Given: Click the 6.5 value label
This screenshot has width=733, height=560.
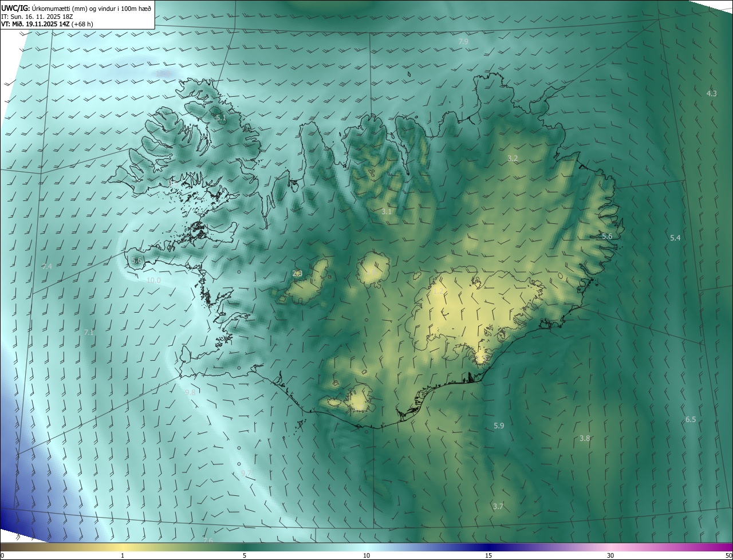Looking at the screenshot, I should [691, 420].
